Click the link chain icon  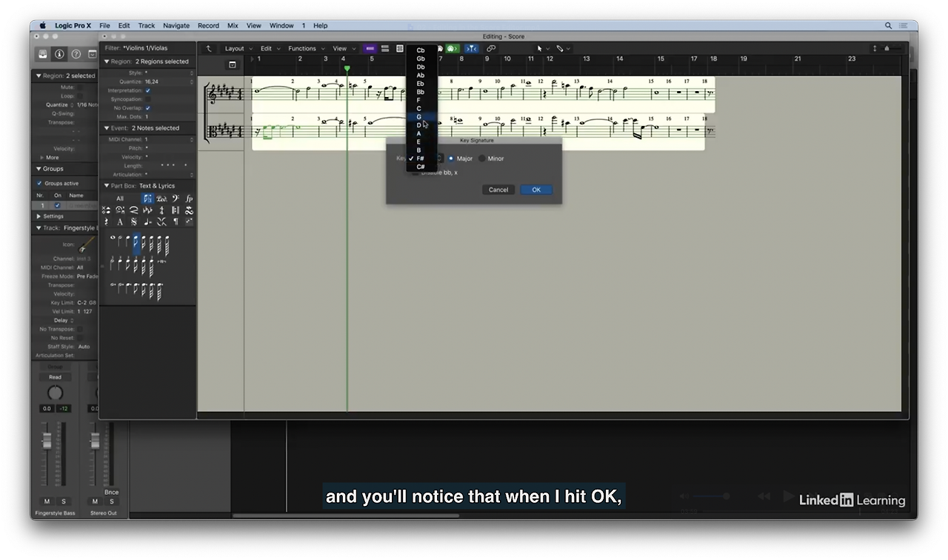click(x=491, y=48)
